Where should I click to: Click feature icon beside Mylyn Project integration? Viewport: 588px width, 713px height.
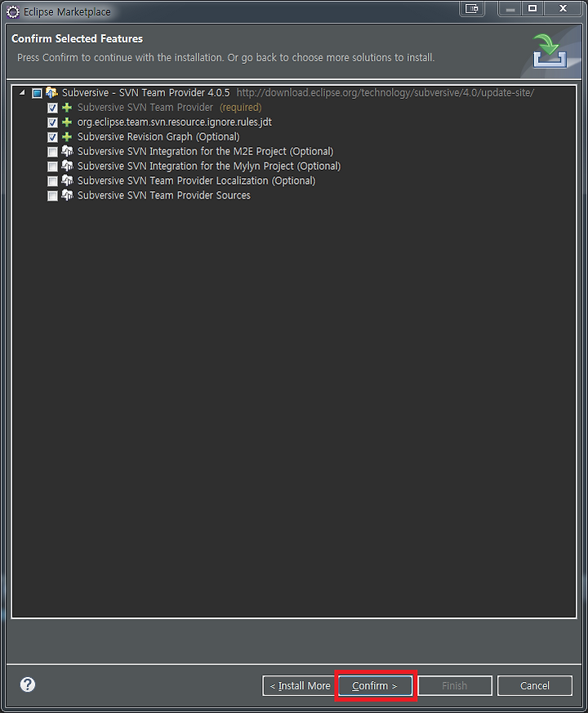(x=67, y=166)
